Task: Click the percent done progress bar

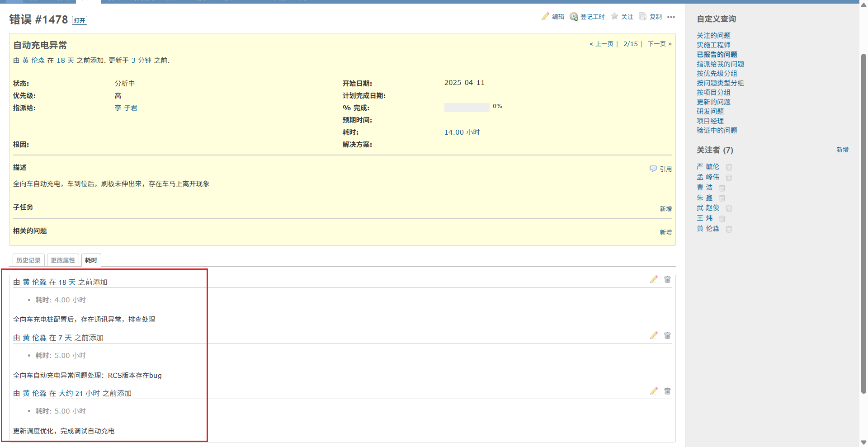Action: coord(467,108)
